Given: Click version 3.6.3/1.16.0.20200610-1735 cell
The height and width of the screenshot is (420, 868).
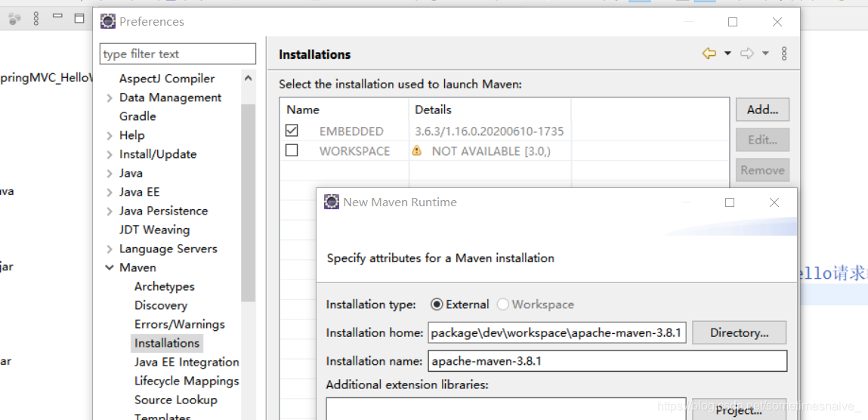Looking at the screenshot, I should click(490, 131).
